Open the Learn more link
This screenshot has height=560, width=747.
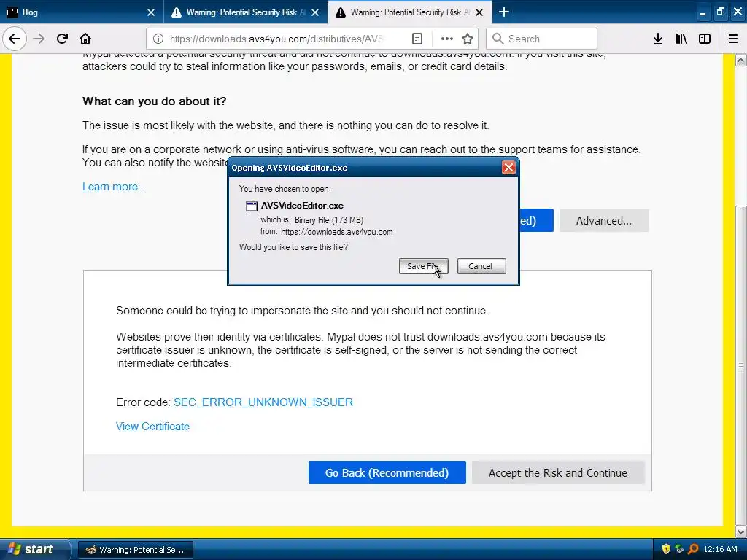(x=113, y=187)
